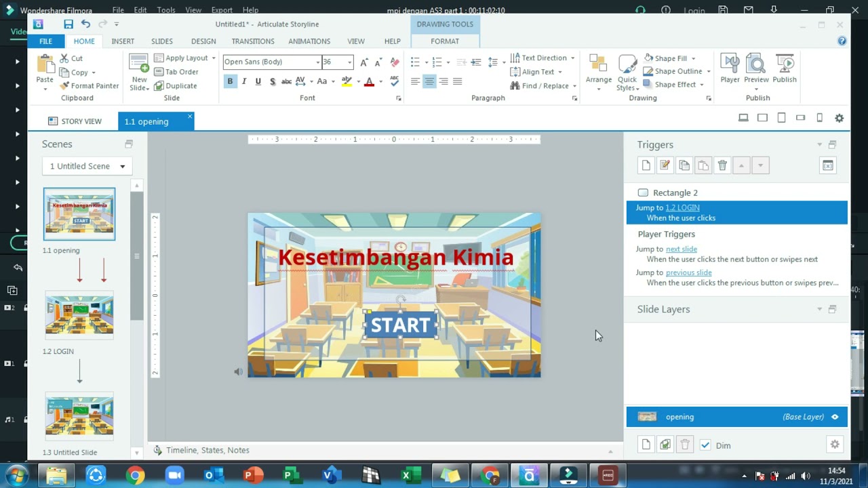
Task: Create a new trigger
Action: [x=646, y=165]
